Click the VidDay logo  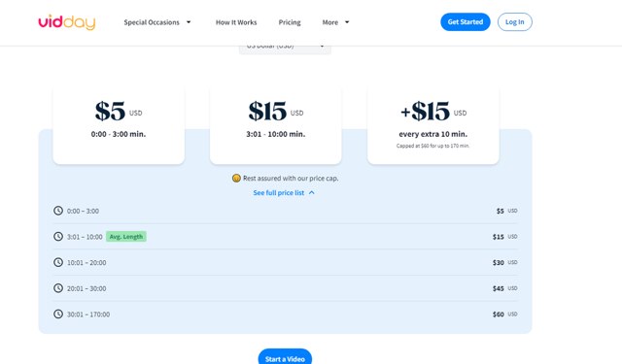(67, 22)
